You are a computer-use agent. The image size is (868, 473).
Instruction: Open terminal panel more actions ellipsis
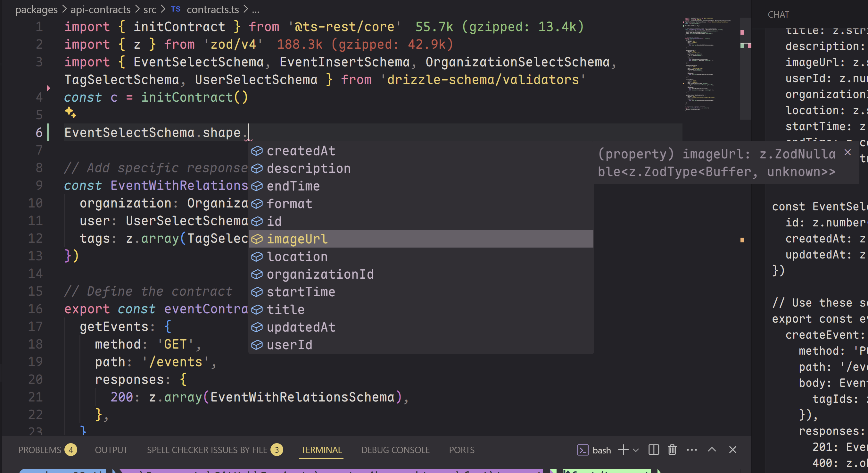point(691,450)
